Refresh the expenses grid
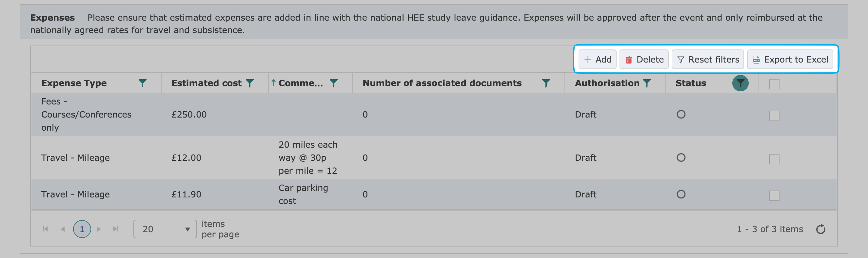 pyautogui.click(x=821, y=229)
